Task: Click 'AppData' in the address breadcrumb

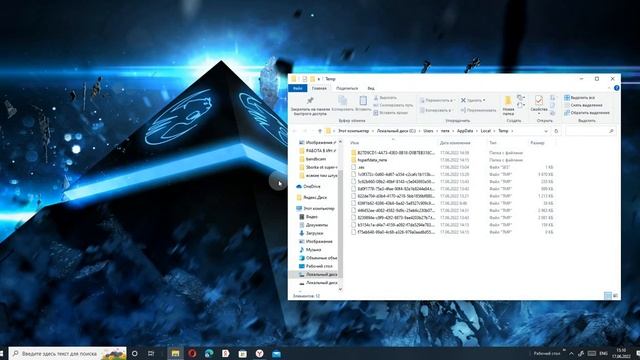Action: tap(465, 131)
